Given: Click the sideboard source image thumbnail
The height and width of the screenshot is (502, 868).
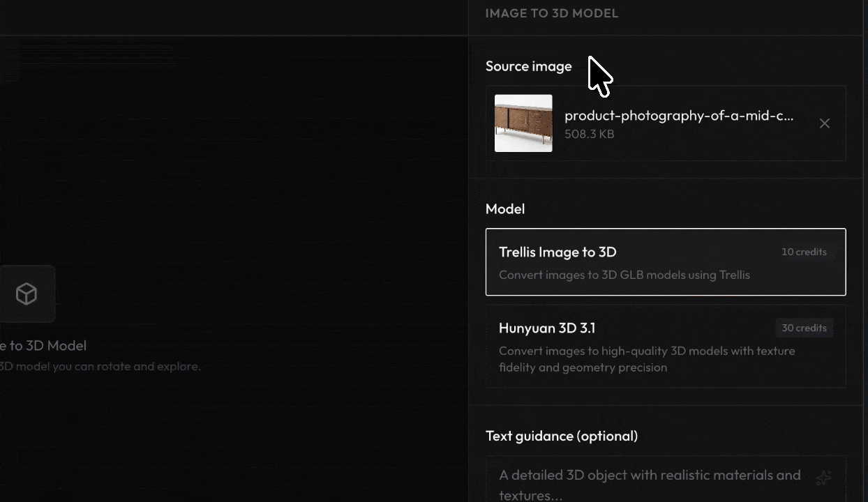Looking at the screenshot, I should (523, 123).
